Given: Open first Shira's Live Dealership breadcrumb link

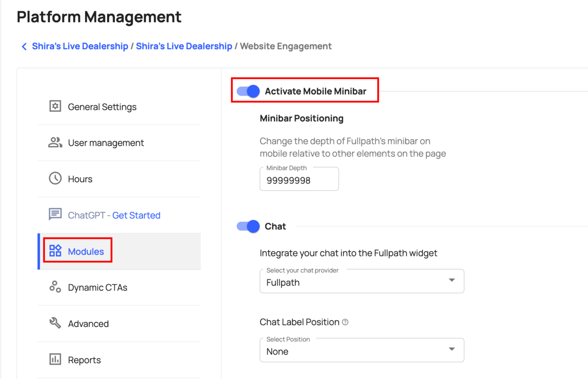Looking at the screenshot, I should click(80, 47).
